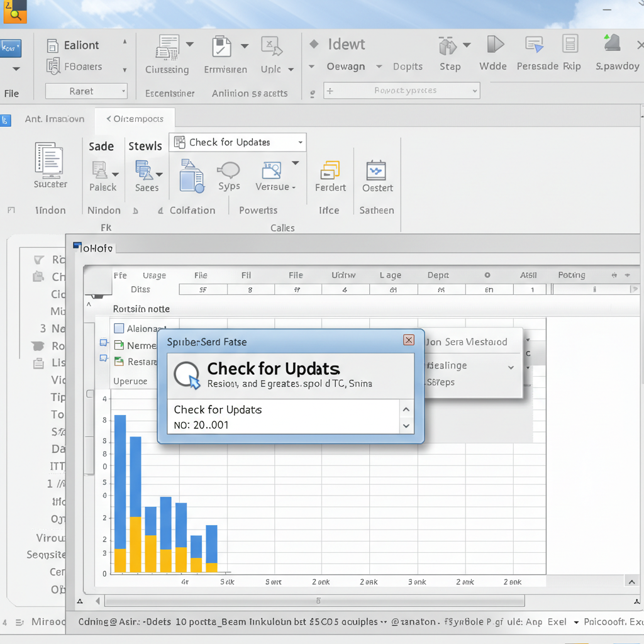
Task: Click the Exel status bar entry
Action: pos(557,622)
